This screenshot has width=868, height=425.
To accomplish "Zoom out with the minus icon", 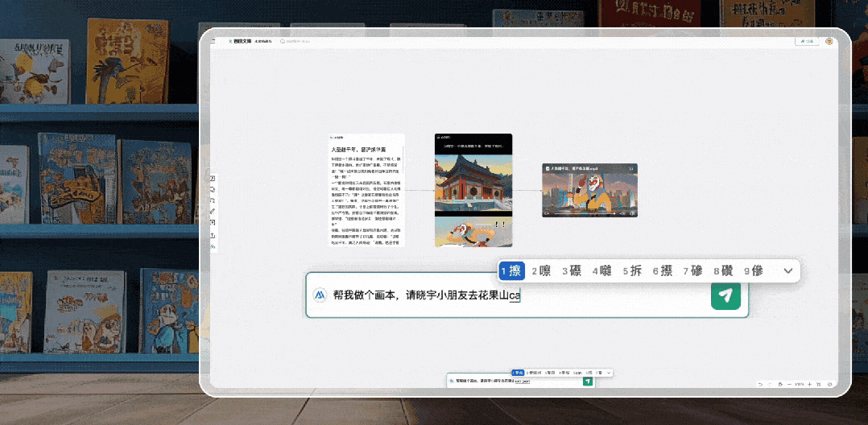I will click(788, 384).
